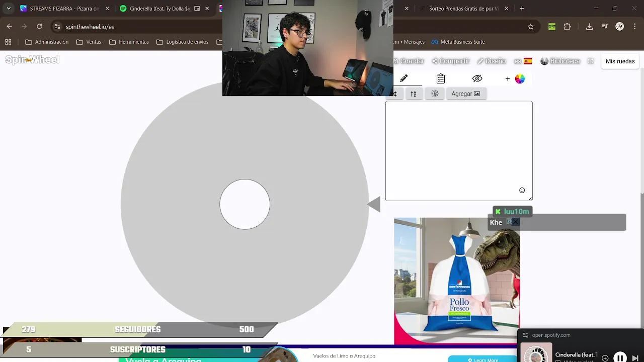
Task: Bookmark this page with star icon
Action: pos(530,27)
